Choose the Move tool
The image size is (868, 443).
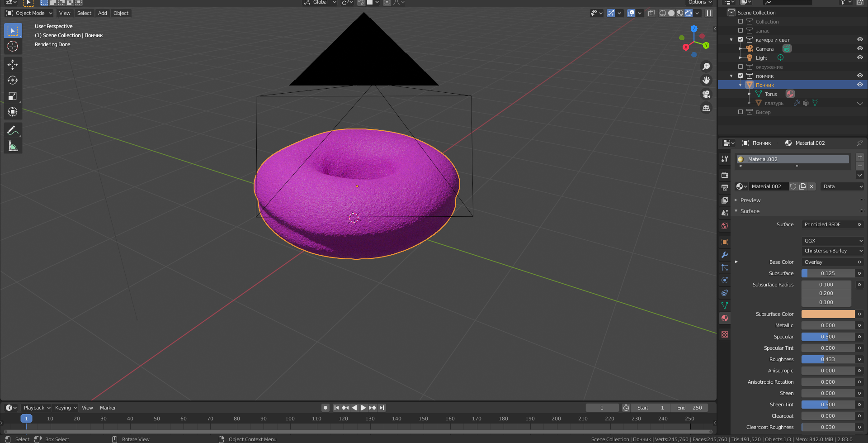[x=13, y=65]
